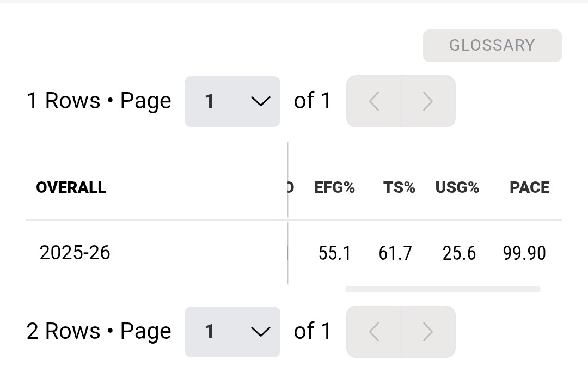The width and height of the screenshot is (588, 372).
Task: Click the 55.1 EFG% value cell
Action: 335,253
